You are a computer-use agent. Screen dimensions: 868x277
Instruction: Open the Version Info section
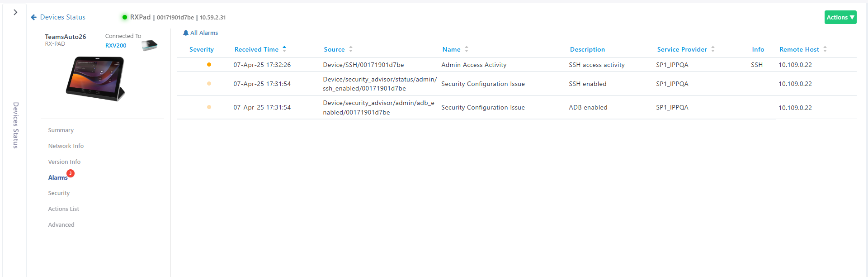tap(64, 162)
